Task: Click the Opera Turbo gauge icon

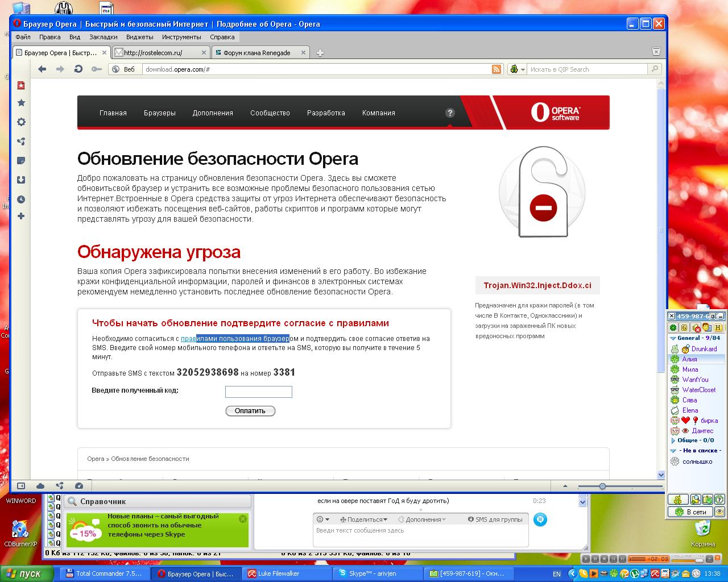Action: pyautogui.click(x=79, y=486)
